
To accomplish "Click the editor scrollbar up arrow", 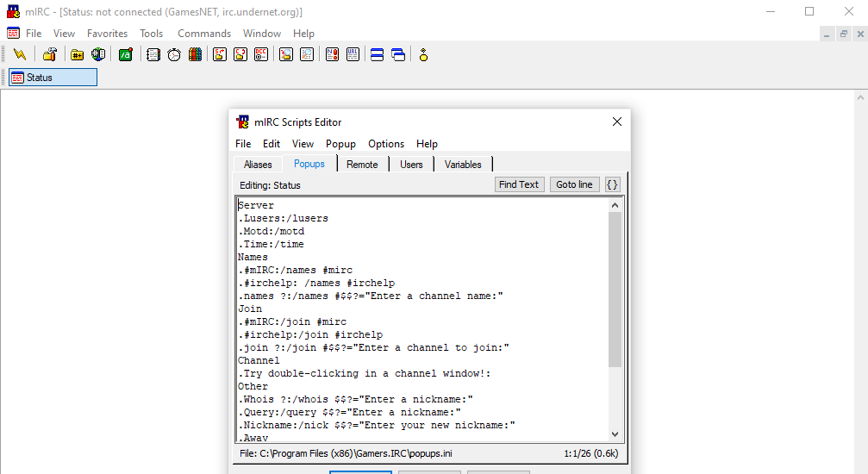I will click(x=615, y=205).
